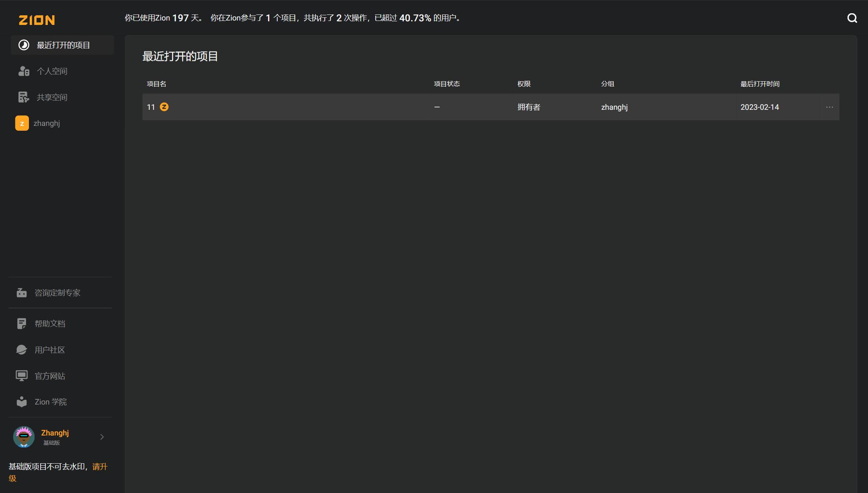Click the 最后打开时间 column header
868x493 pixels.
coord(760,84)
